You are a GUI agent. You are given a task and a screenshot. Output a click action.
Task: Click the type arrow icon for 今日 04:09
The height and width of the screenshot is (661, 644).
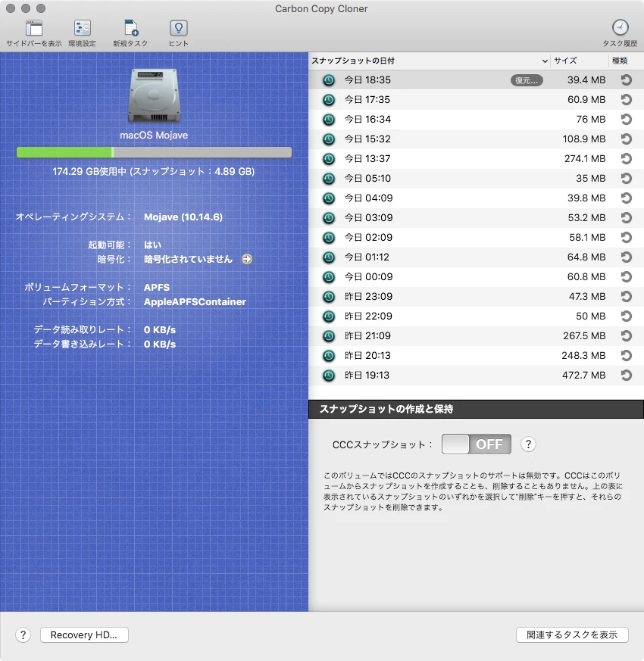[x=627, y=198]
